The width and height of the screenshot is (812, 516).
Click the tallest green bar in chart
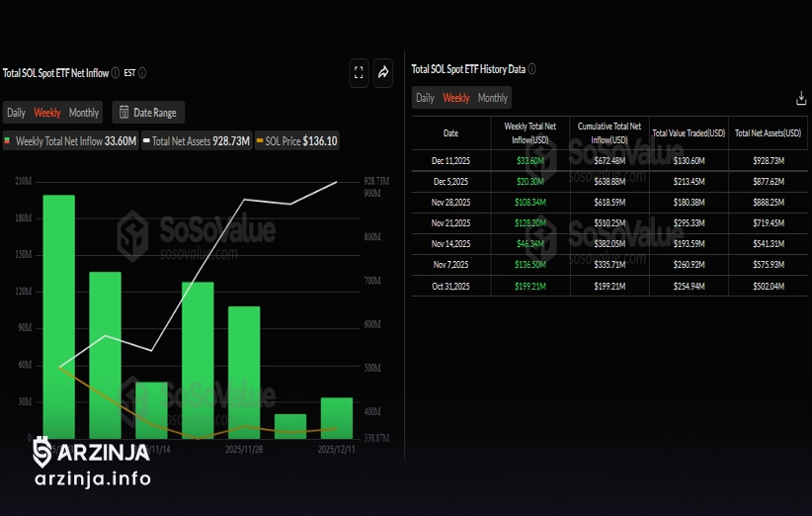coord(59,316)
